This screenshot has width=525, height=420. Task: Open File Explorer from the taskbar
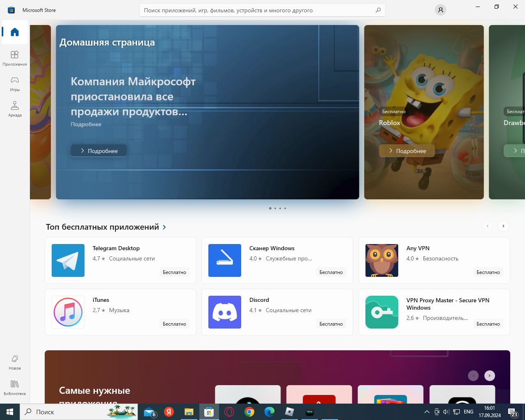click(x=189, y=412)
